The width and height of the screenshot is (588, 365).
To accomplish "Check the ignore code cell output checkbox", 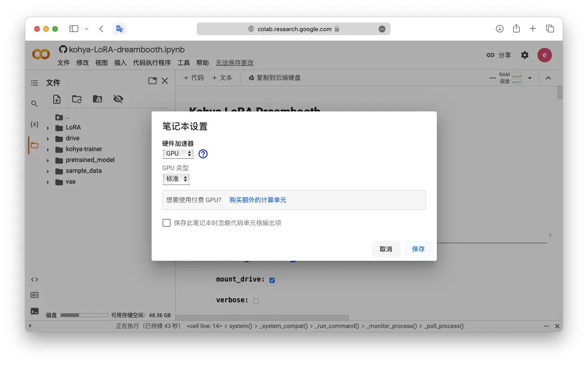I will coord(167,223).
